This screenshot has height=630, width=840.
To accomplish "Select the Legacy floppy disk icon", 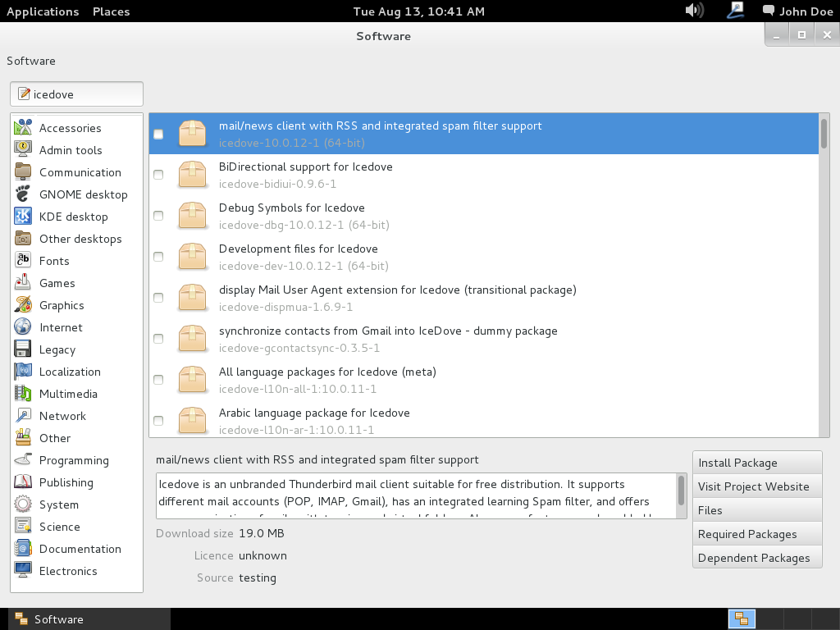I will tap(23, 349).
